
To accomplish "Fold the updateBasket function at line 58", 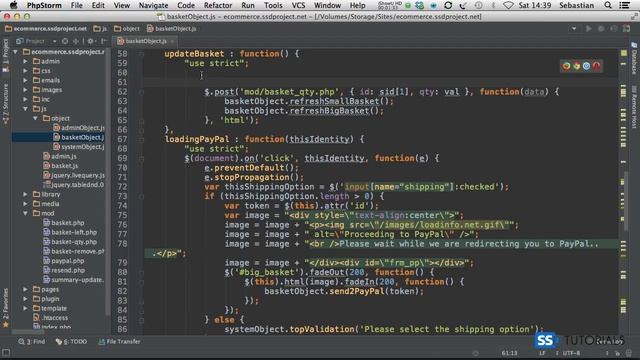I will pyautogui.click(x=141, y=54).
